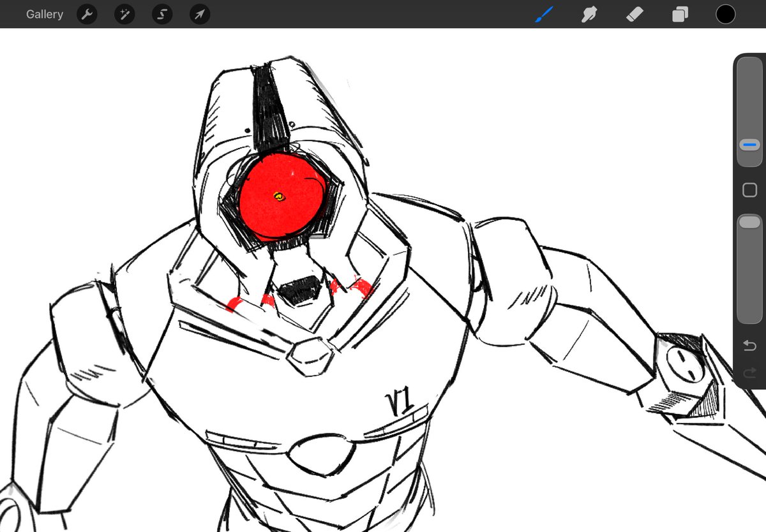
Task: Return to the Gallery
Action: click(x=45, y=14)
